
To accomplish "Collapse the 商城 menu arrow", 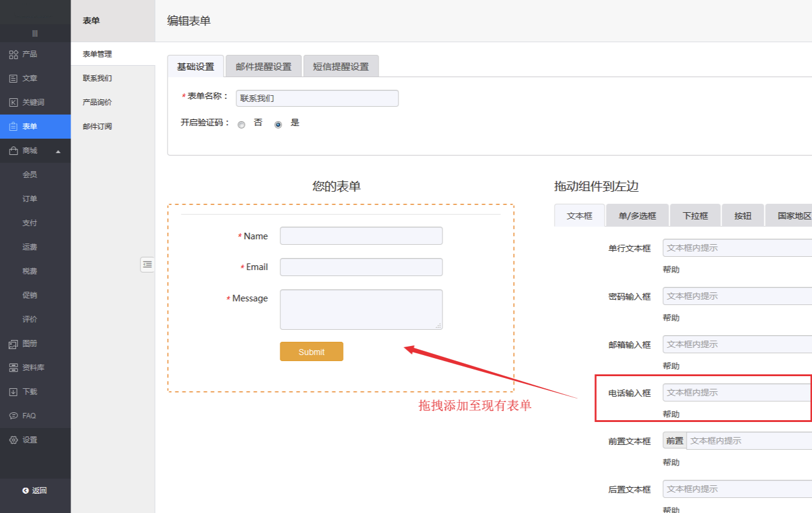I will pyautogui.click(x=58, y=151).
